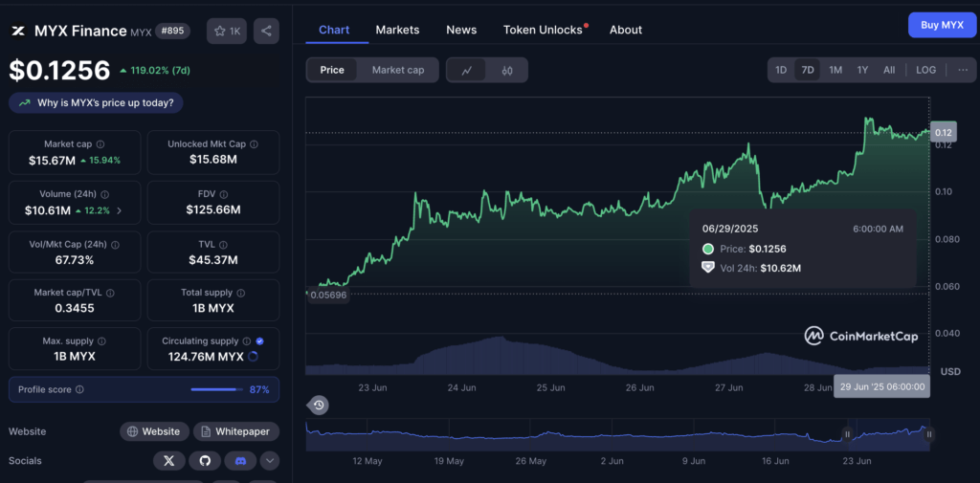Open the GitHub social link

point(205,461)
